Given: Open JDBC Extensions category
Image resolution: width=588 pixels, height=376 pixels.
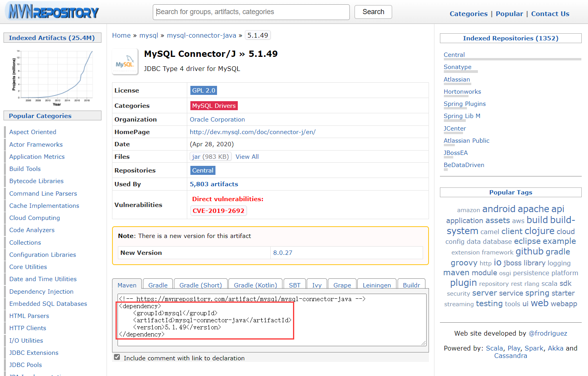Looking at the screenshot, I should 34,352.
